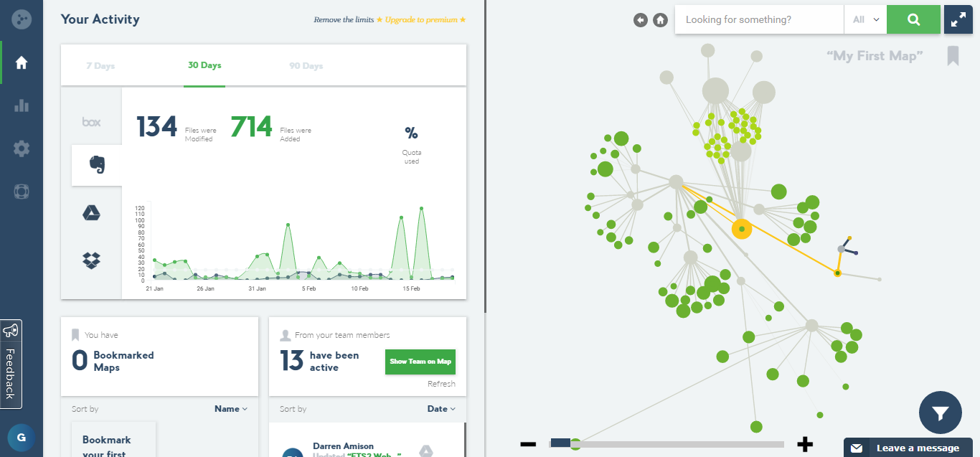Click in the Looking for something field
The width and height of the screenshot is (980, 457).
click(x=759, y=19)
